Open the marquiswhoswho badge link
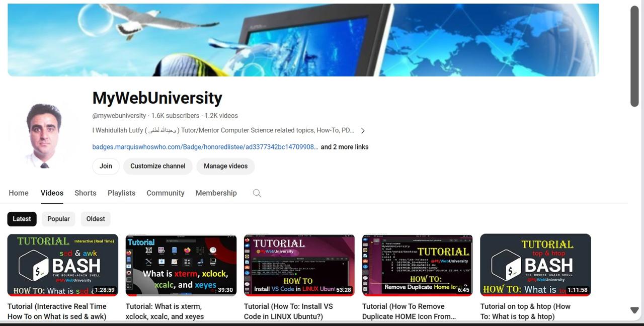 click(x=205, y=147)
